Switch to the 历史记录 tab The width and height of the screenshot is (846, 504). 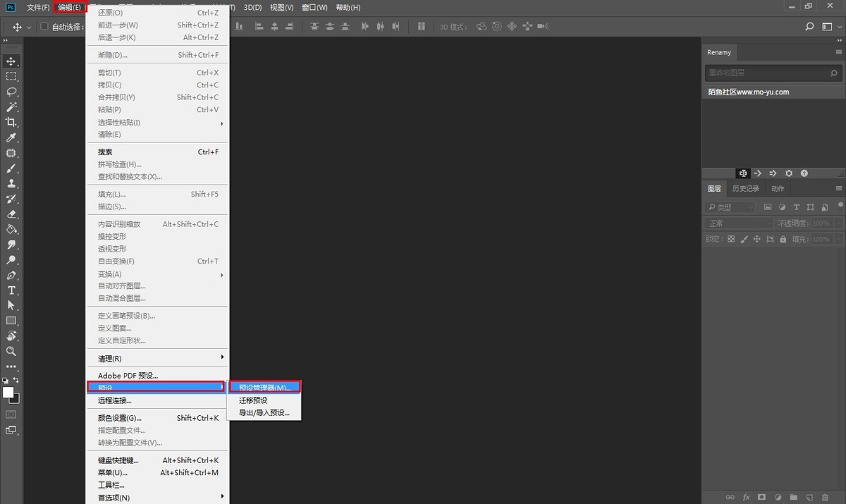point(745,189)
